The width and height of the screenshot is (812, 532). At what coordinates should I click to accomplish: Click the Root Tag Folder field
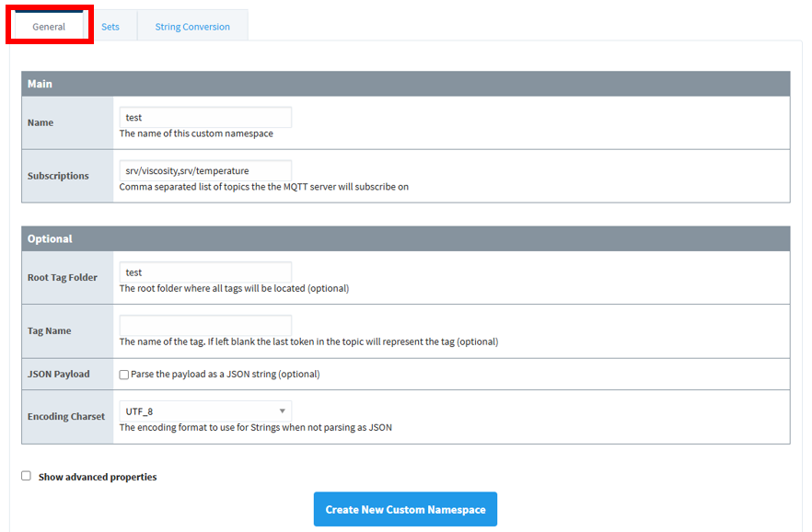click(205, 272)
